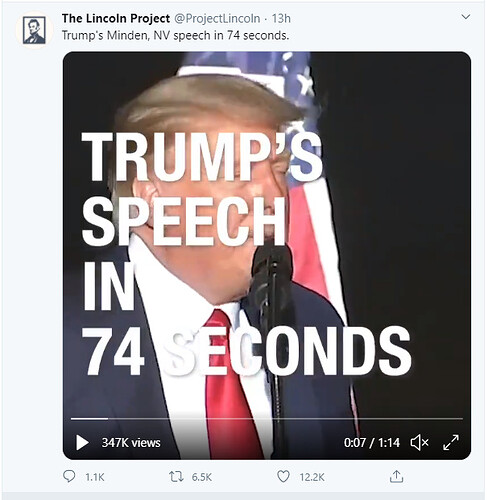Click the tweet text about Minden speech
This screenshot has height=500, width=487.
click(x=175, y=35)
